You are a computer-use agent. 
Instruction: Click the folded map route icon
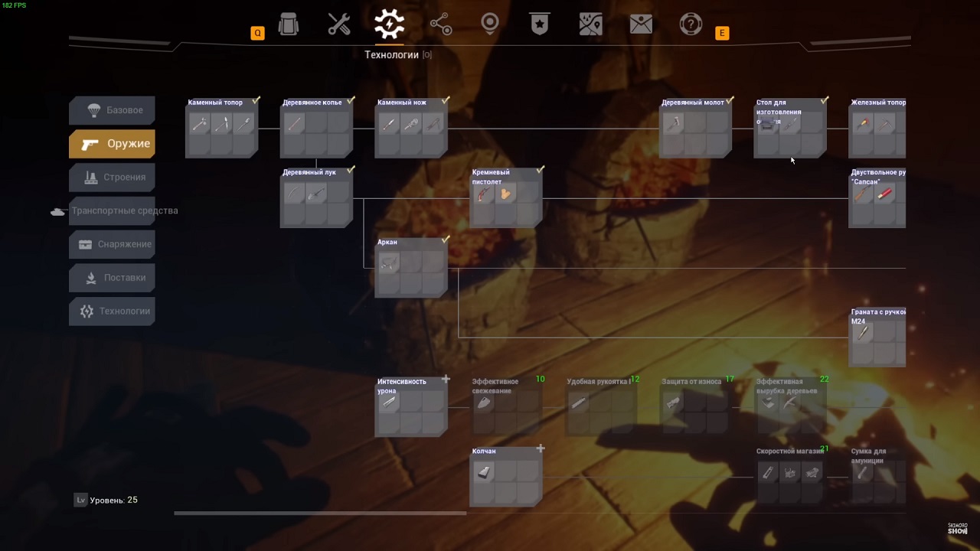[590, 24]
